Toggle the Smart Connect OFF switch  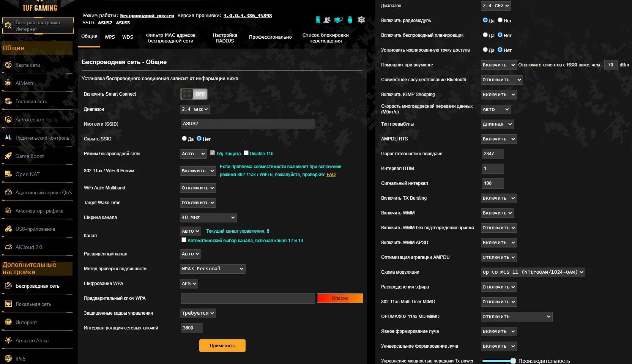click(194, 94)
